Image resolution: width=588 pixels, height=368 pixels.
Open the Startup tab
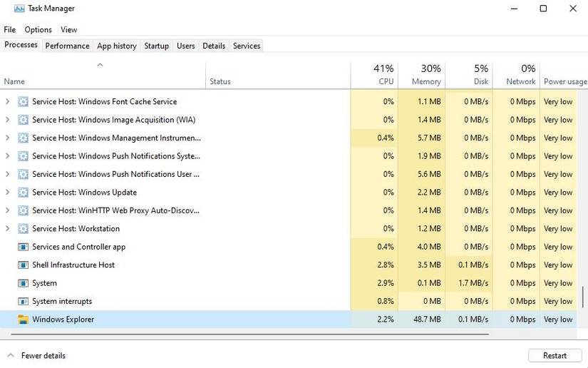point(156,46)
